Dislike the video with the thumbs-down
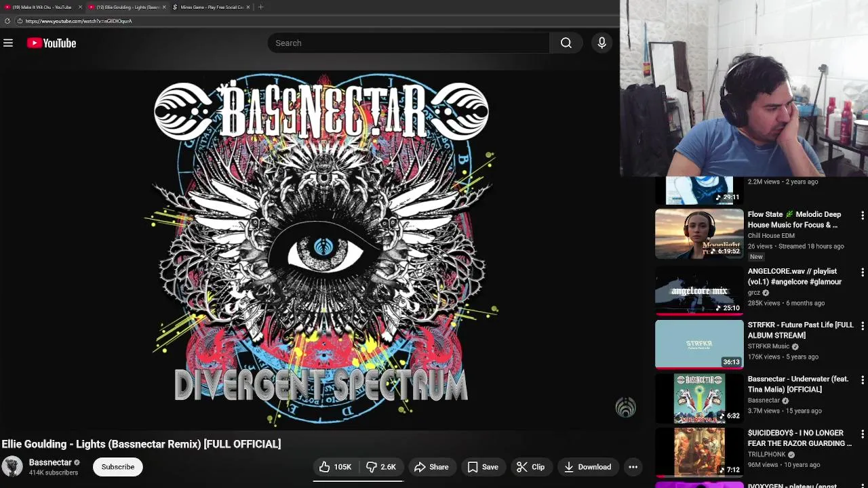This screenshot has width=868, height=488. 381,467
